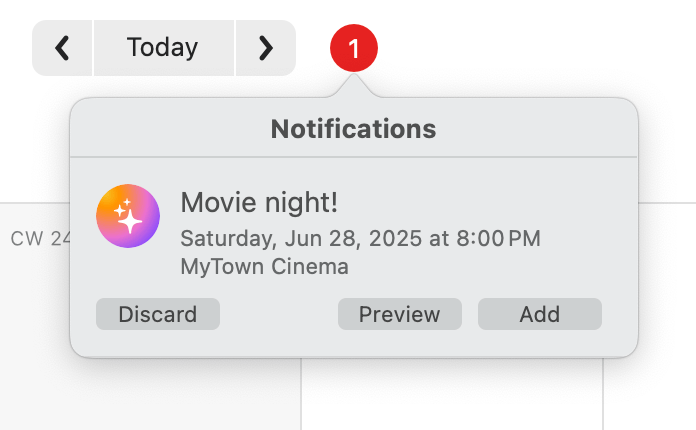Add the Movie night event to the calendar
Viewport: 696px width, 430px height.
click(x=540, y=314)
